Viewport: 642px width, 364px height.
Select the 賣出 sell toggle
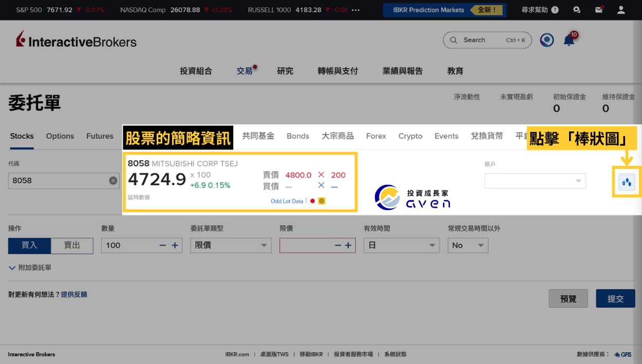(72, 245)
